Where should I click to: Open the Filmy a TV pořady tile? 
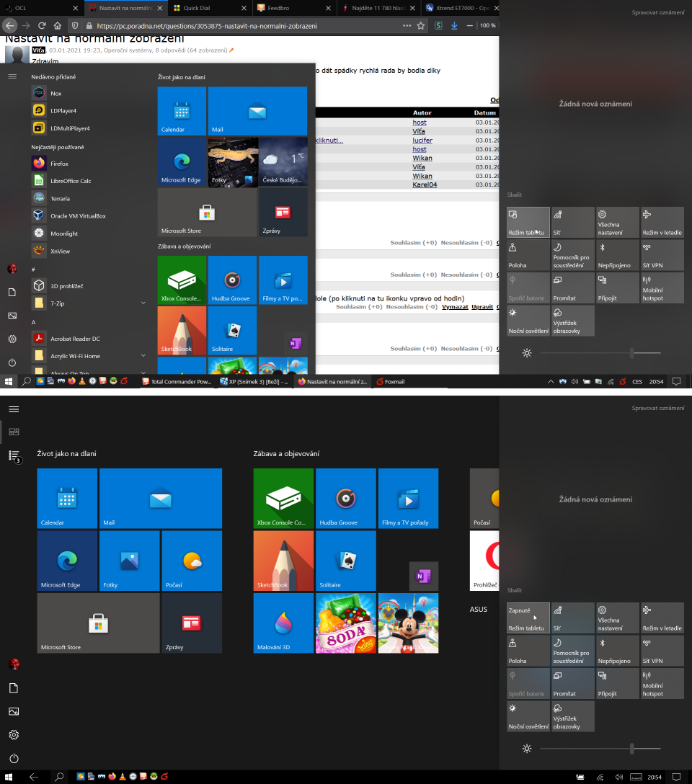409,499
